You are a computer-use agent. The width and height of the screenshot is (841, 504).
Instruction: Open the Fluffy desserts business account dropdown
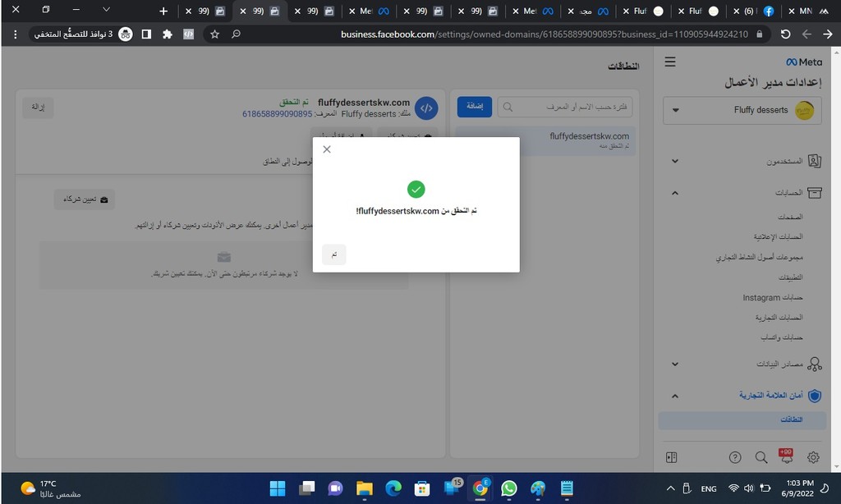click(x=742, y=111)
